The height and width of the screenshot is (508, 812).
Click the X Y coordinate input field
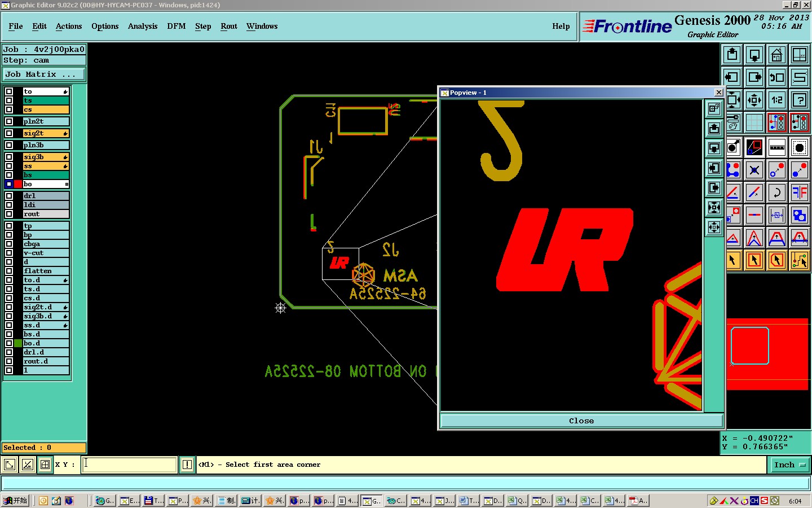[130, 465]
